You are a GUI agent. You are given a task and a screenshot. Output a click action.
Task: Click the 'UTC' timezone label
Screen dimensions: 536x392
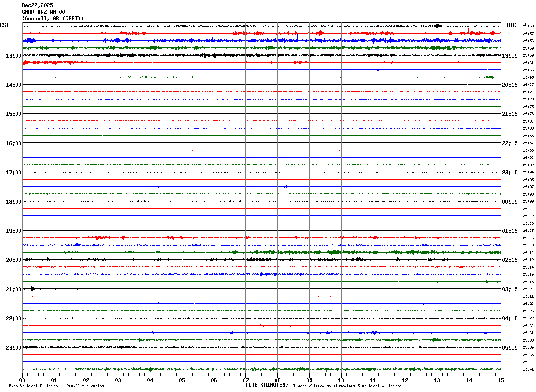pyautogui.click(x=512, y=25)
